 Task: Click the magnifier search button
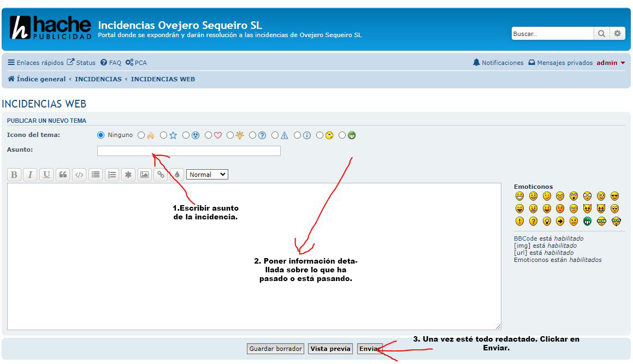click(x=601, y=34)
